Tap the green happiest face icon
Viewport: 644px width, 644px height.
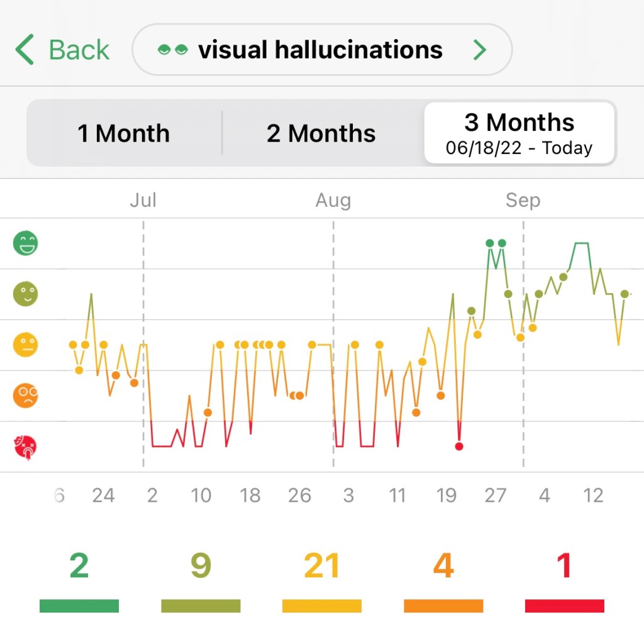coord(26,243)
